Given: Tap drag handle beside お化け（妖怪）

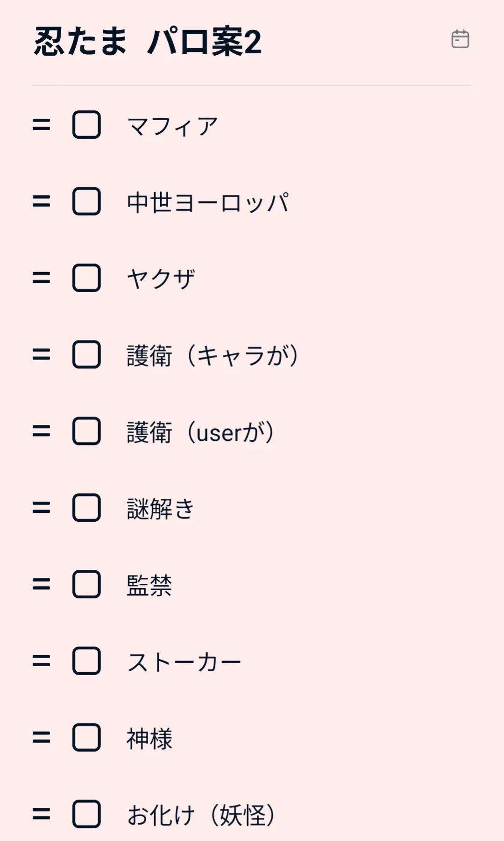Looking at the screenshot, I should 41,814.
